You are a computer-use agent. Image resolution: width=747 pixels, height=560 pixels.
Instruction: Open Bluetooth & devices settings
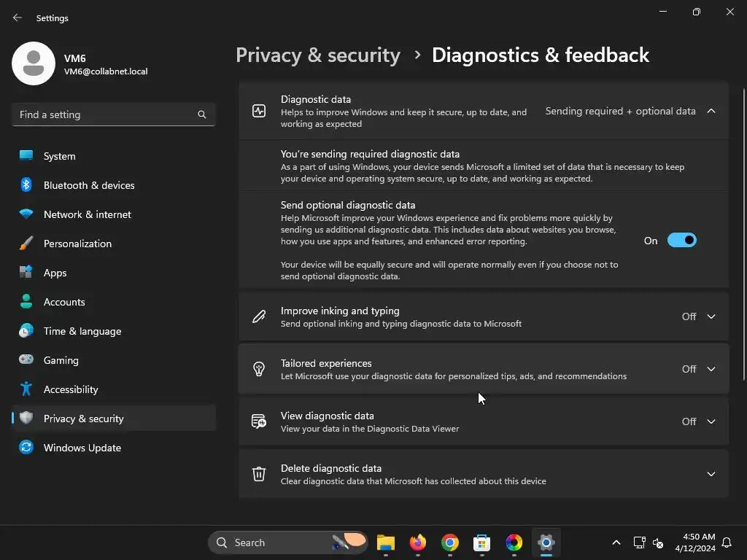pos(114,184)
